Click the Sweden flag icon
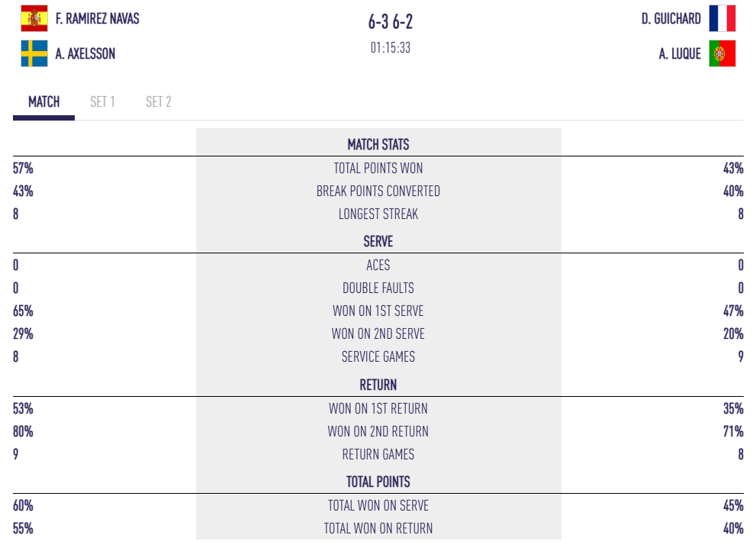Viewport: 756px width, 551px height. tap(34, 53)
